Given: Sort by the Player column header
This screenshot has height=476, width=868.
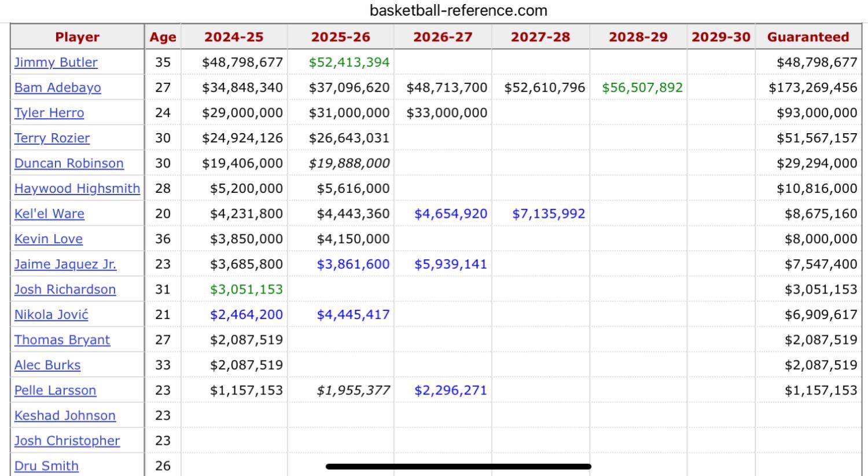Looking at the screenshot, I should coord(78,37).
